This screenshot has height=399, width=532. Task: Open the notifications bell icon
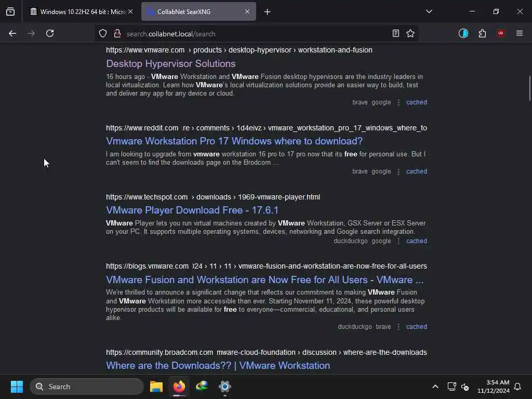518,387
